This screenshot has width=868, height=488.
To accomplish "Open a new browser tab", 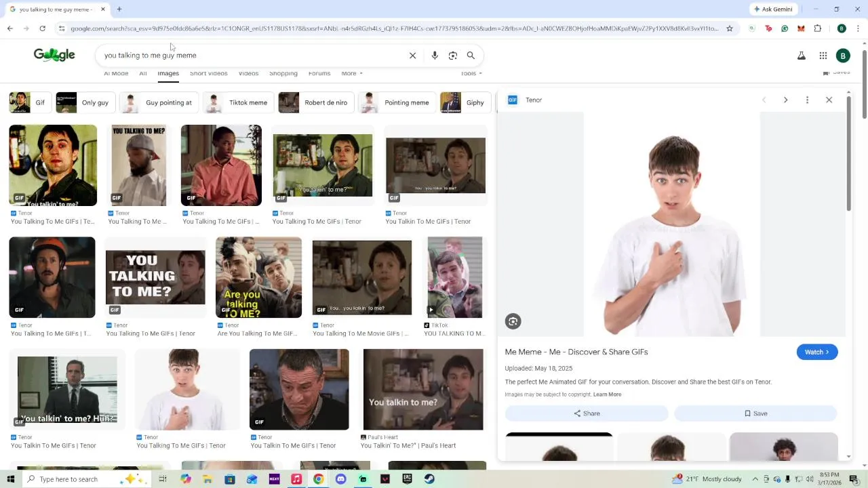I will 119,9.
